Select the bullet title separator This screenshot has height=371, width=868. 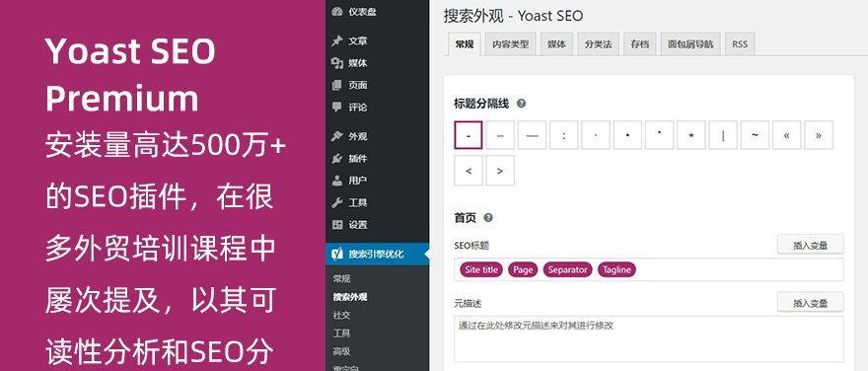coord(627,135)
